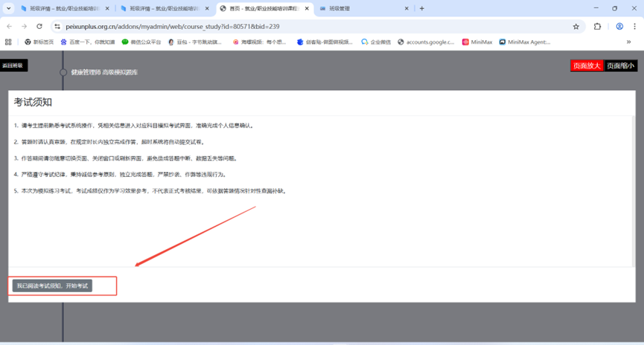Click the address bar URL field
Image resolution: width=644 pixels, height=345 pixels.
(x=298, y=26)
